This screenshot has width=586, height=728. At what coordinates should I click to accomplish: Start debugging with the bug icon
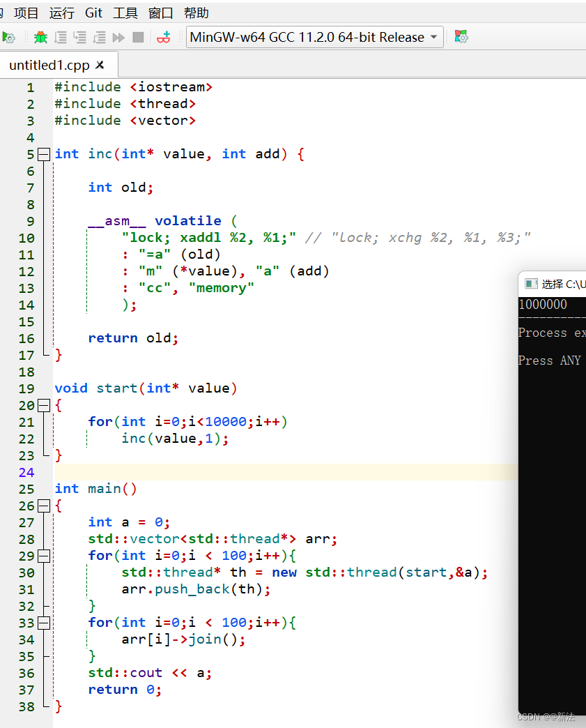(x=40, y=36)
